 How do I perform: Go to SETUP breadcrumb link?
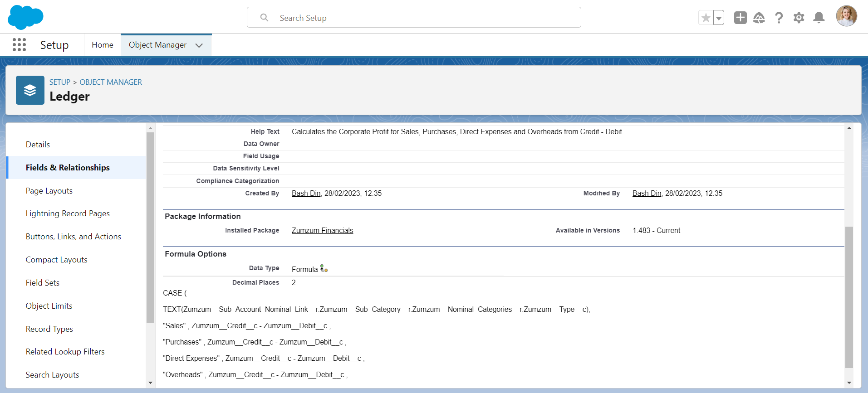pos(60,82)
